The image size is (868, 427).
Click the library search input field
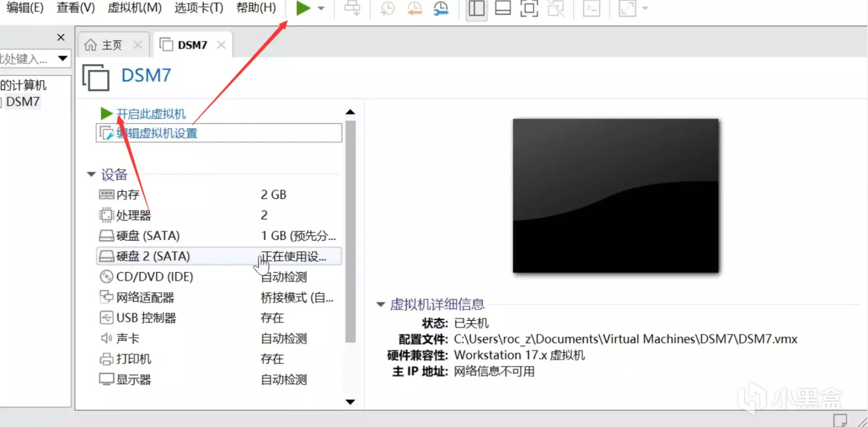click(27, 59)
